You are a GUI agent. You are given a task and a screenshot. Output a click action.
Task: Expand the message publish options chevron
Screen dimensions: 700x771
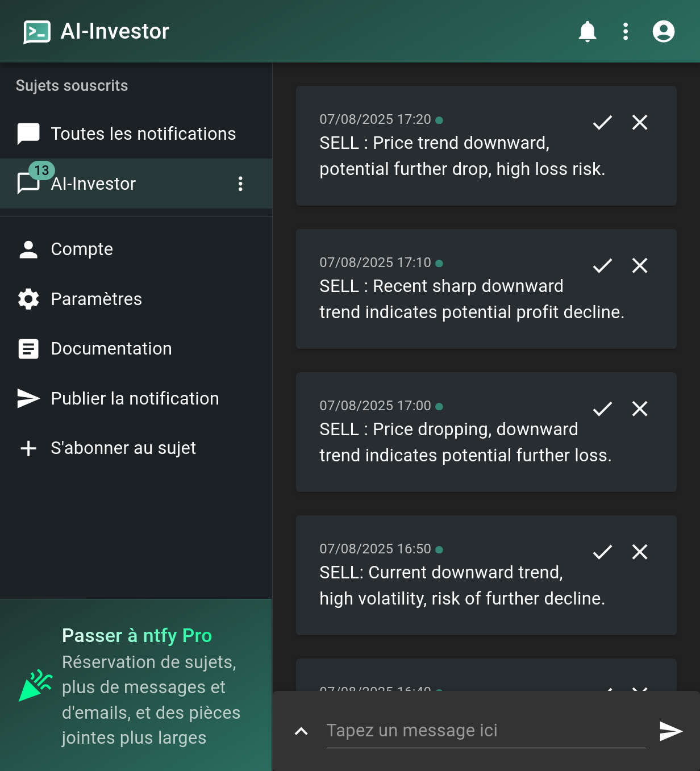click(x=301, y=731)
